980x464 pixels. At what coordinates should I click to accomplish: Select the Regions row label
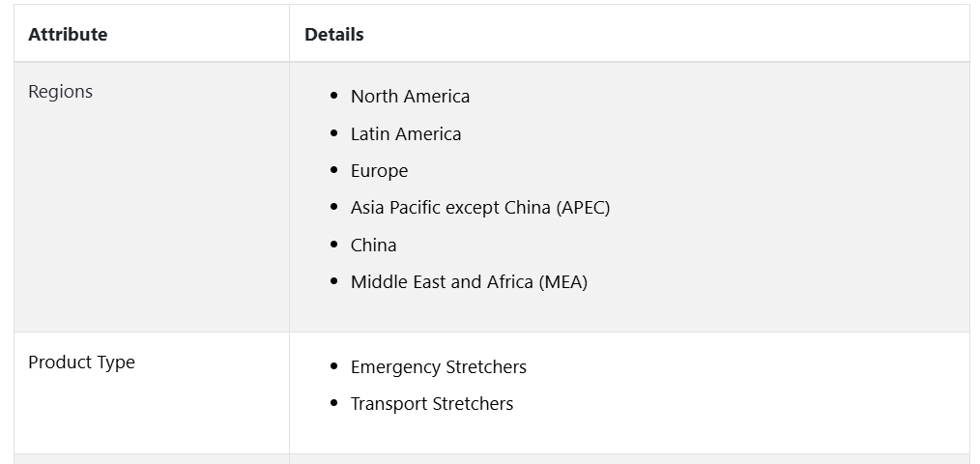60,91
